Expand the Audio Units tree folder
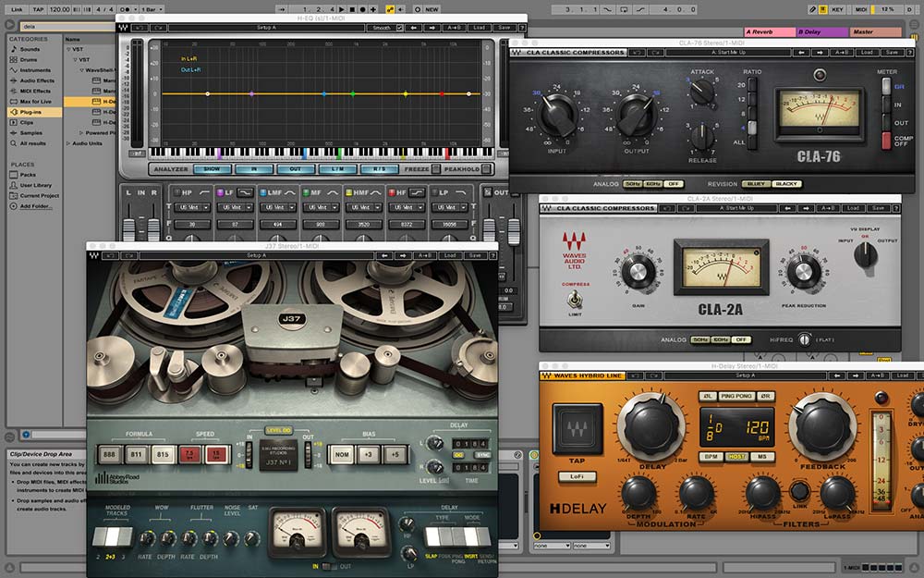 (x=68, y=143)
